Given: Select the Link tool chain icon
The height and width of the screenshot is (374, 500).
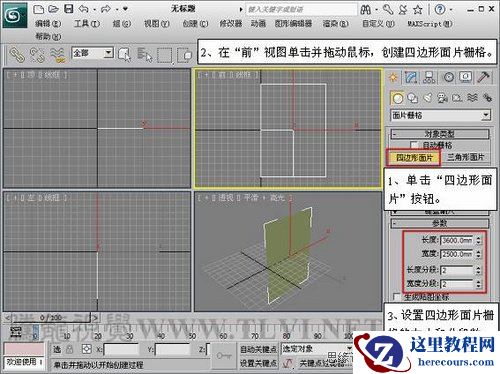Looking at the screenshot, I should [x=16, y=55].
